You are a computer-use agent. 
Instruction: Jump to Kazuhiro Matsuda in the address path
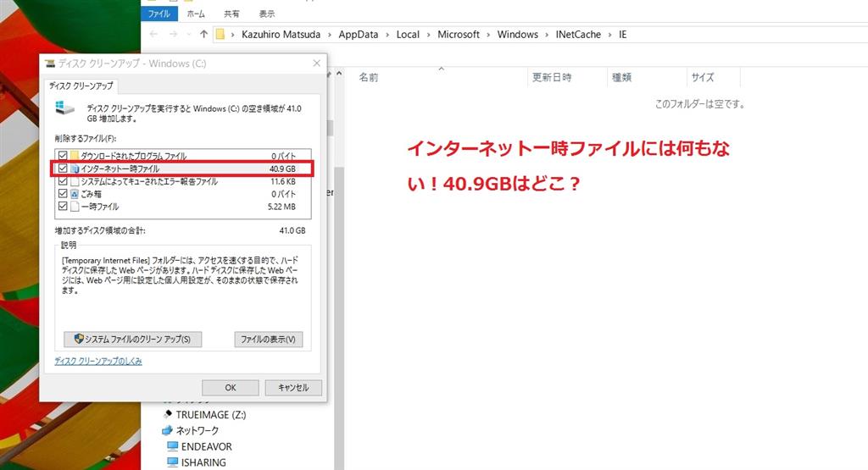click(281, 34)
